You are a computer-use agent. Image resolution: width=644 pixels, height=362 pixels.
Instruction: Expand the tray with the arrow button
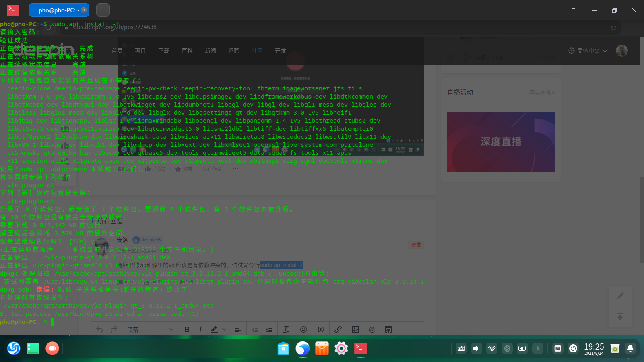tap(538, 348)
